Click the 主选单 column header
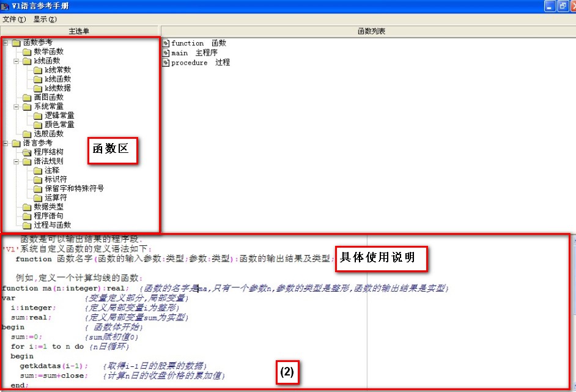Image resolution: width=576 pixels, height=392 pixels. click(x=79, y=31)
